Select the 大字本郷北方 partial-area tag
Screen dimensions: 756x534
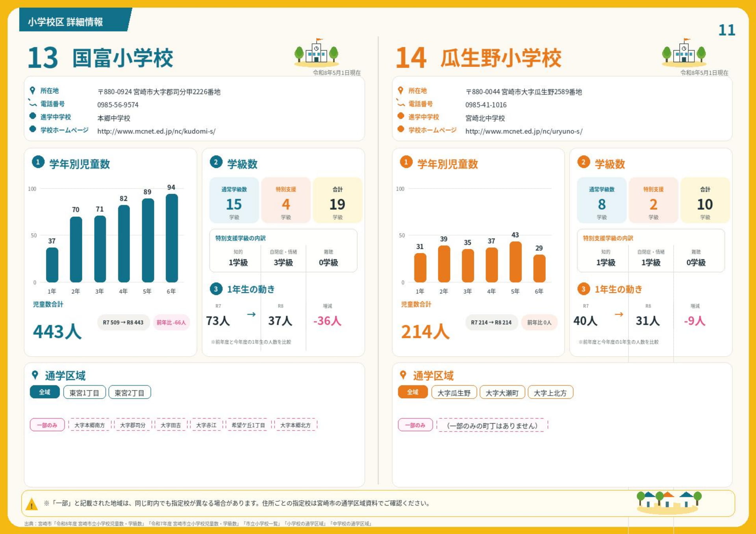[295, 425]
